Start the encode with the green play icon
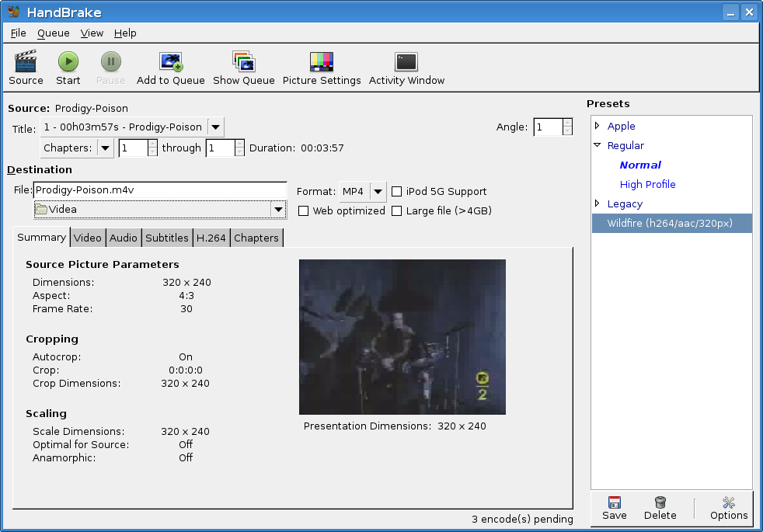The height and width of the screenshot is (532, 763). click(68, 61)
